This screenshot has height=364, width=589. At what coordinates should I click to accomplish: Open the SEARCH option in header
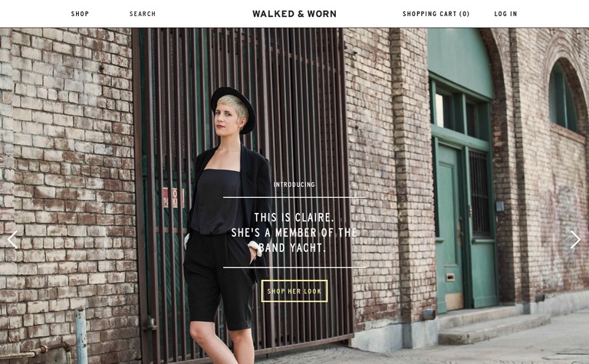click(143, 14)
